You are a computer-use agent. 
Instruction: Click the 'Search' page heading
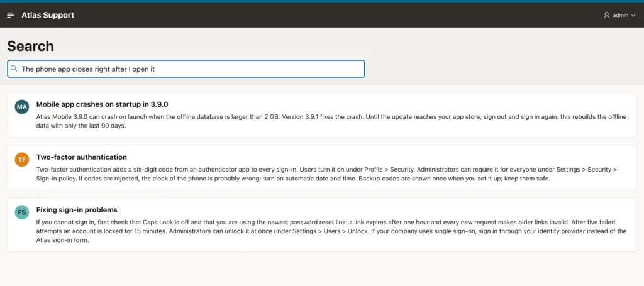pos(30,46)
